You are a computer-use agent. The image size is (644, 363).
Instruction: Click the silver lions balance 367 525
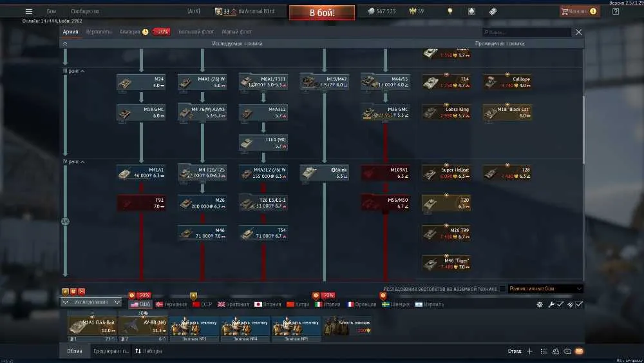[x=381, y=12]
